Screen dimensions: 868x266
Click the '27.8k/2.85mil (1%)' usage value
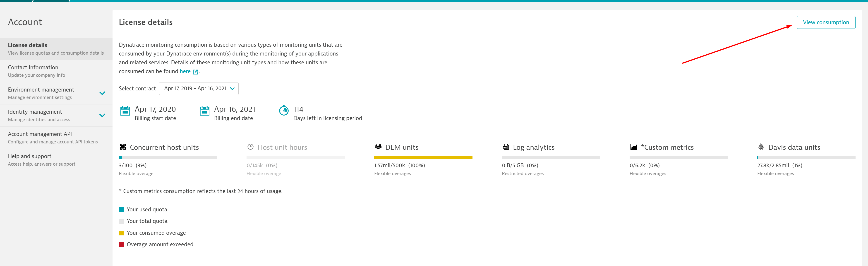[x=780, y=165]
